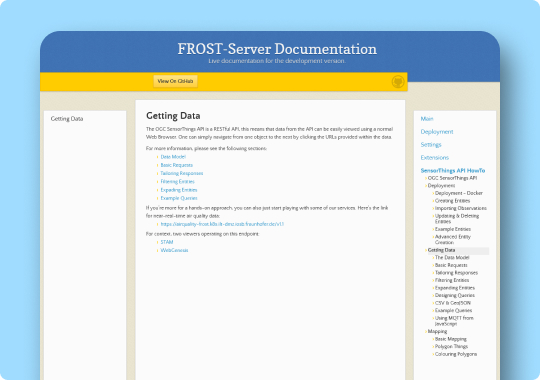Select Using MQTT from JavaScript item
540x380 pixels.
454,321
